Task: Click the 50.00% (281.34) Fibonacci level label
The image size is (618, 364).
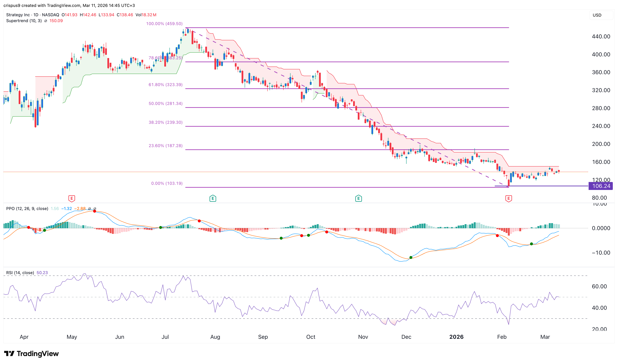Action: [x=165, y=104]
